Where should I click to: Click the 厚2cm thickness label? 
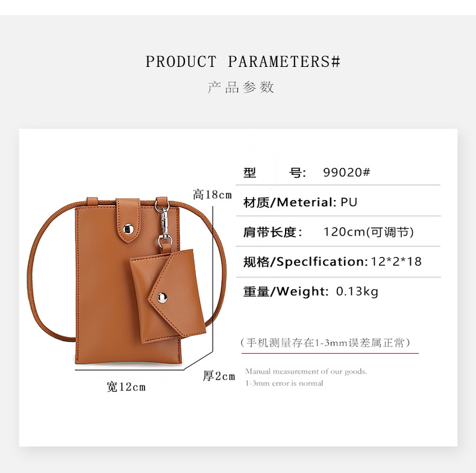click(219, 376)
